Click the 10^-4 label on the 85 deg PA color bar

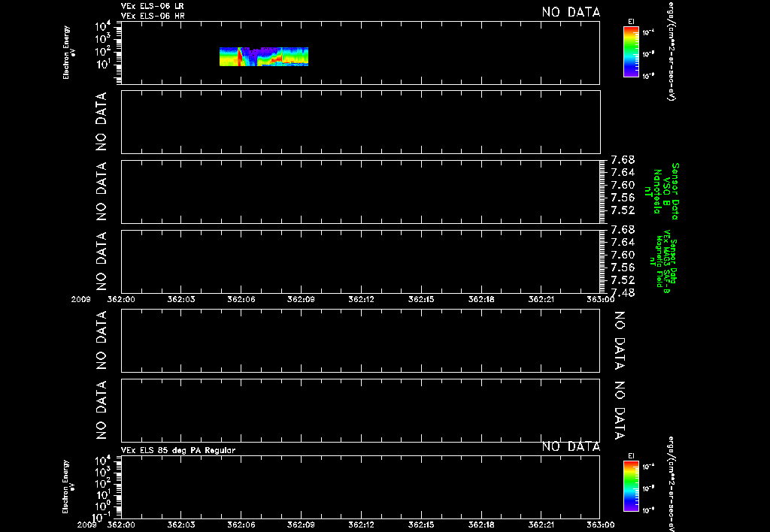tap(648, 467)
